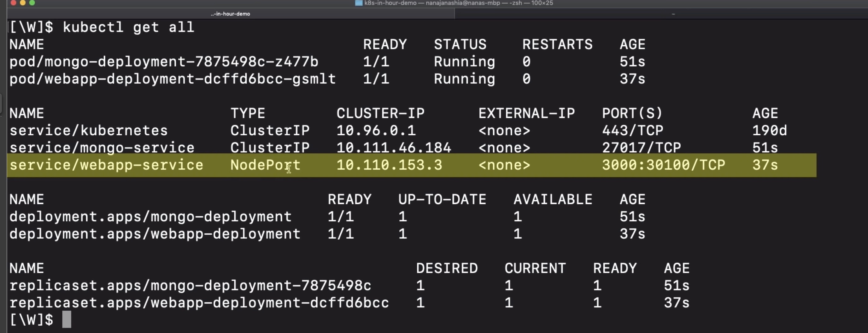Click the <none> external IP of service/kubernetes

tap(504, 131)
